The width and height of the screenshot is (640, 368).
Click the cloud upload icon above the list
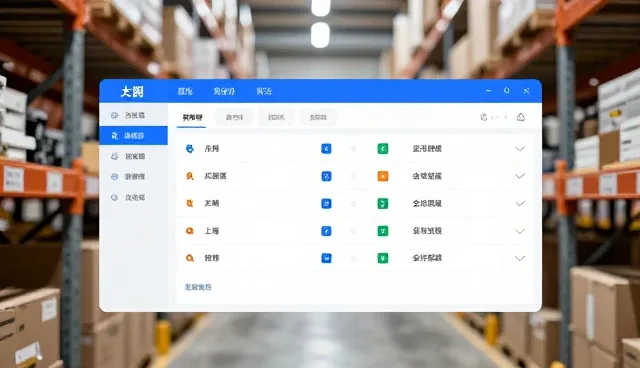[521, 117]
